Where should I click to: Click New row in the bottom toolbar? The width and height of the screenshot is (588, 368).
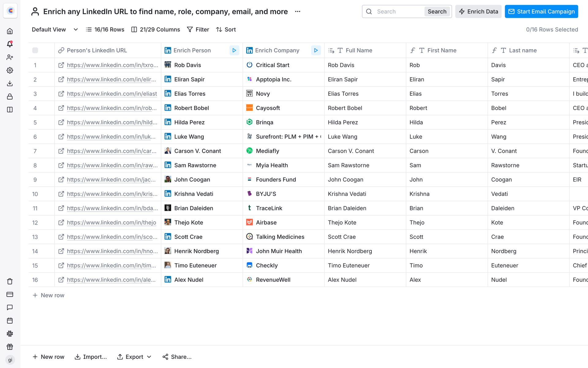point(48,357)
